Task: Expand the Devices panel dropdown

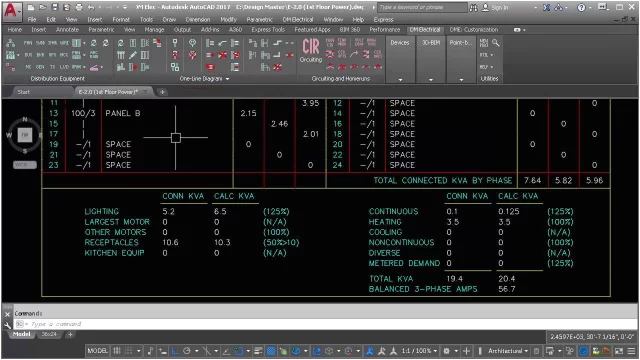Action: click(400, 80)
